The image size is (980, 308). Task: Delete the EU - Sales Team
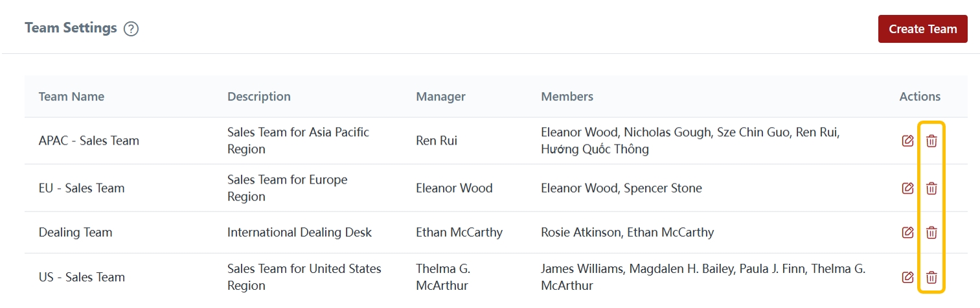point(931,188)
